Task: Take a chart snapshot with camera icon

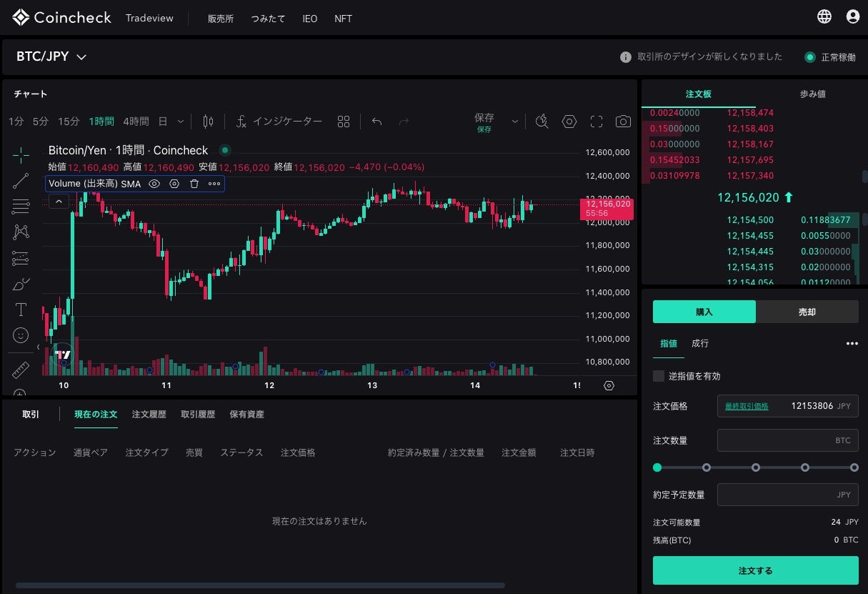Action: (623, 122)
